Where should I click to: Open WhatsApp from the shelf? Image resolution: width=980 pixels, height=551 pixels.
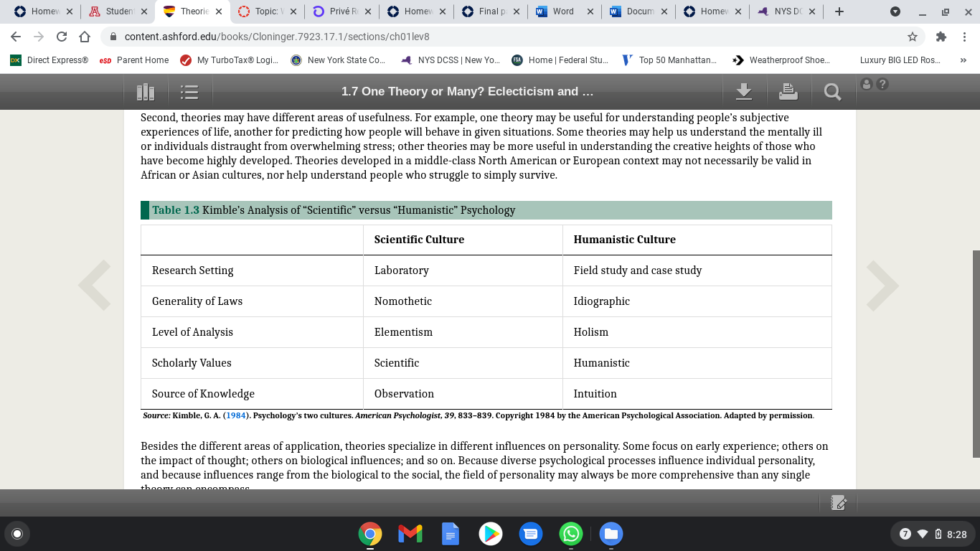point(571,534)
